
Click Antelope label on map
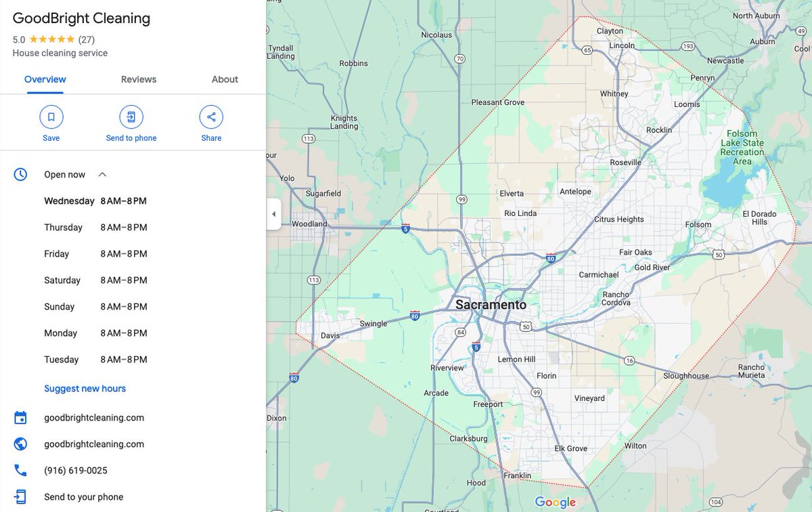575,192
